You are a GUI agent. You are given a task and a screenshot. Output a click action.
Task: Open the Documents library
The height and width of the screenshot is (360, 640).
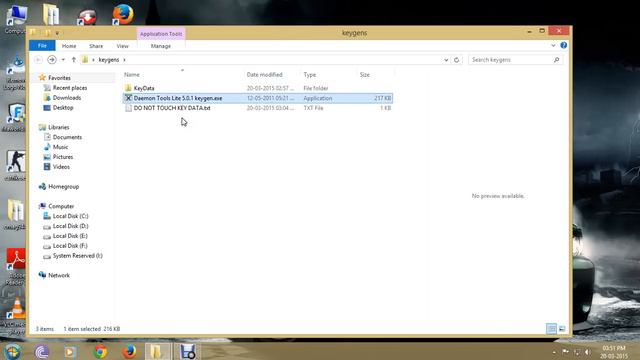[67, 137]
